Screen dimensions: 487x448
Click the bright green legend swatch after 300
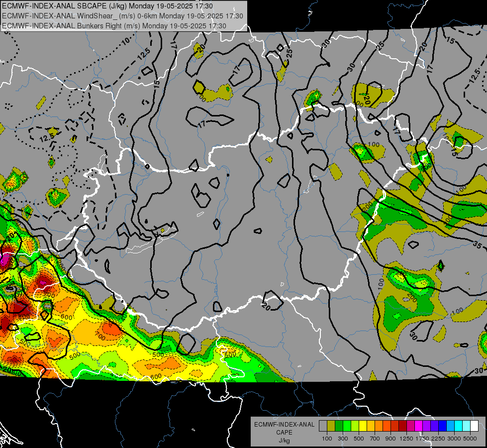pyautogui.click(x=347, y=426)
